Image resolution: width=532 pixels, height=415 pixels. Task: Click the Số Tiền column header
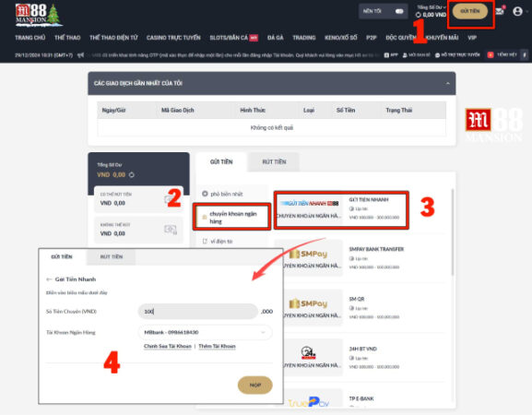click(346, 111)
